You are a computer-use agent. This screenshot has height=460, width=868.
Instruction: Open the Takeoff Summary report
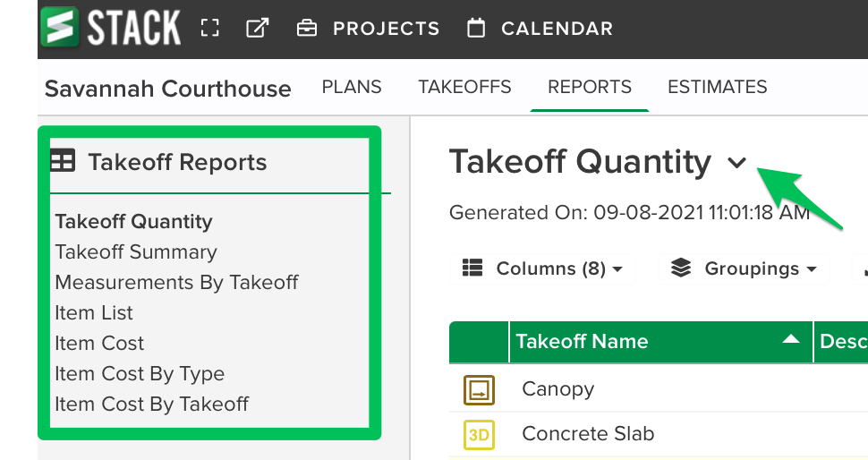136,251
